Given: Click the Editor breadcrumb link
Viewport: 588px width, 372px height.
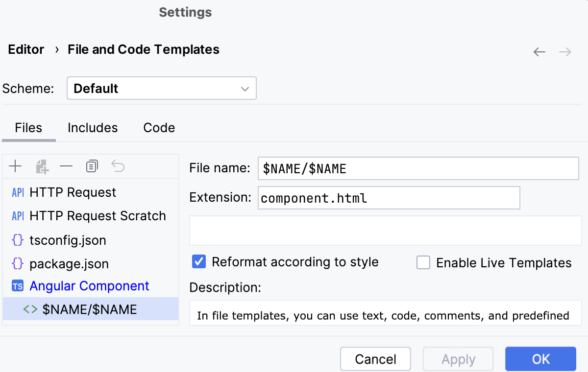Looking at the screenshot, I should 25,49.
